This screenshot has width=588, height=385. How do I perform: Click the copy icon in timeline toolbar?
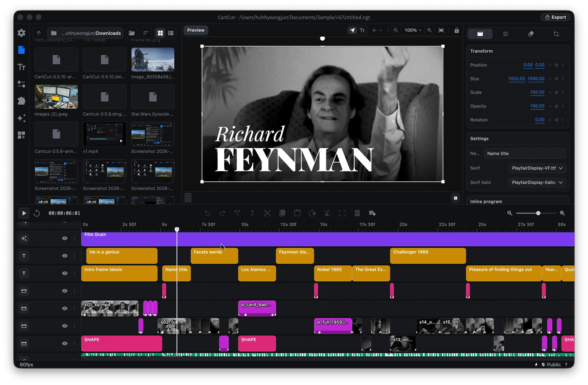(x=282, y=213)
